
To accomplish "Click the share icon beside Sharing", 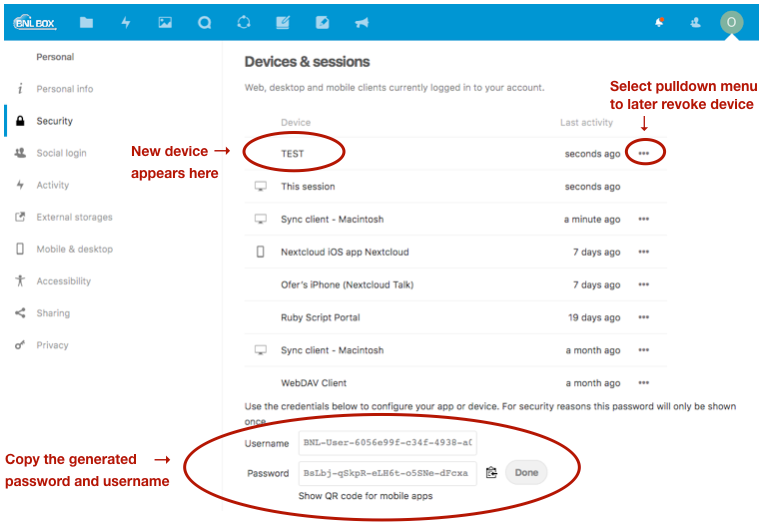I will click(20, 313).
